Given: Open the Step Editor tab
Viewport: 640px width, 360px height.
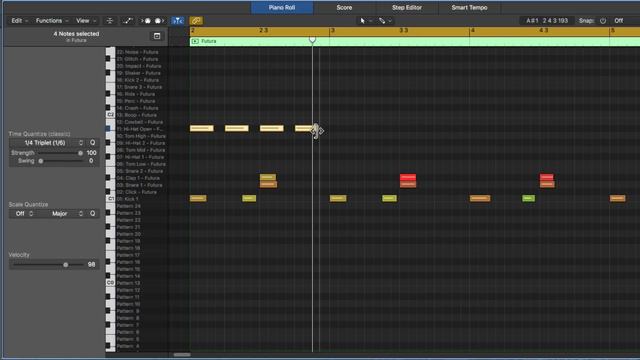Looking at the screenshot, I should [x=407, y=7].
